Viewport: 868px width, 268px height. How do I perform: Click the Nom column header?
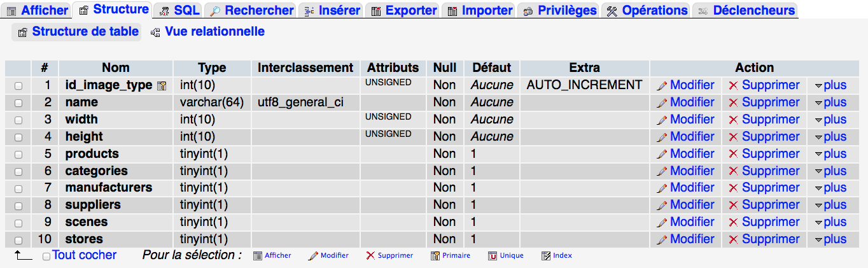point(115,67)
